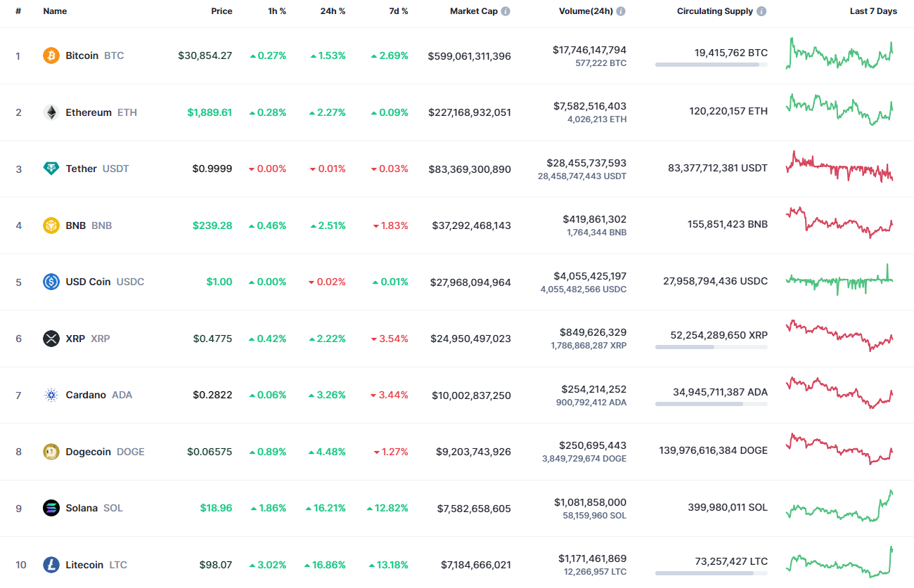This screenshot has width=914, height=588.
Task: Click the Litecoin logo icon
Action: pyautogui.click(x=51, y=565)
